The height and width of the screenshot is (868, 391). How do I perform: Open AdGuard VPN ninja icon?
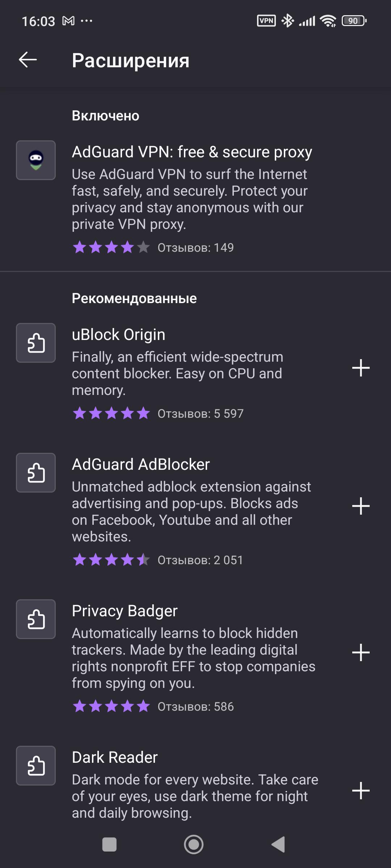(x=36, y=160)
